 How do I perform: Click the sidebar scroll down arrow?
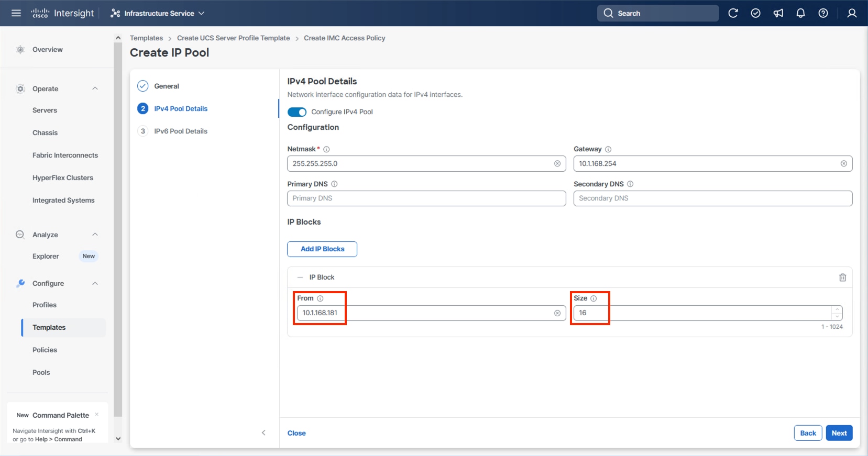[118, 439]
